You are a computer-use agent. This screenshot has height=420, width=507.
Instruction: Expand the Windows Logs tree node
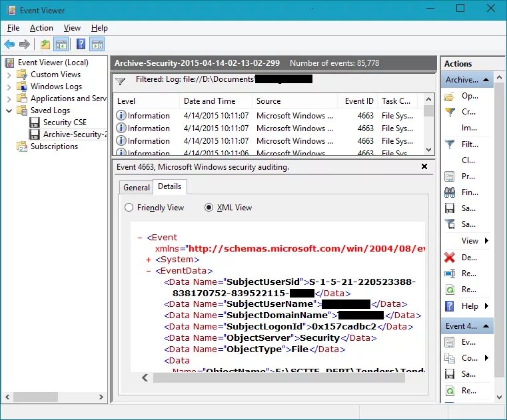9,87
